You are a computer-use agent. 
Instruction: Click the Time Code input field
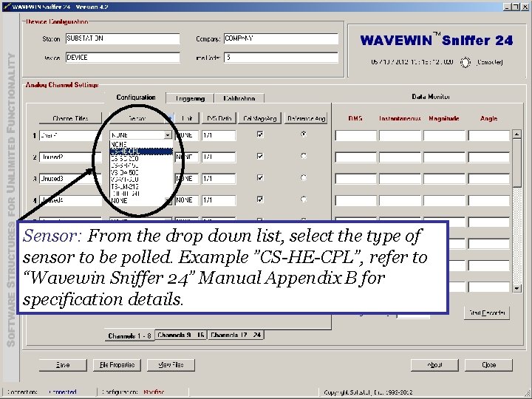click(x=281, y=58)
